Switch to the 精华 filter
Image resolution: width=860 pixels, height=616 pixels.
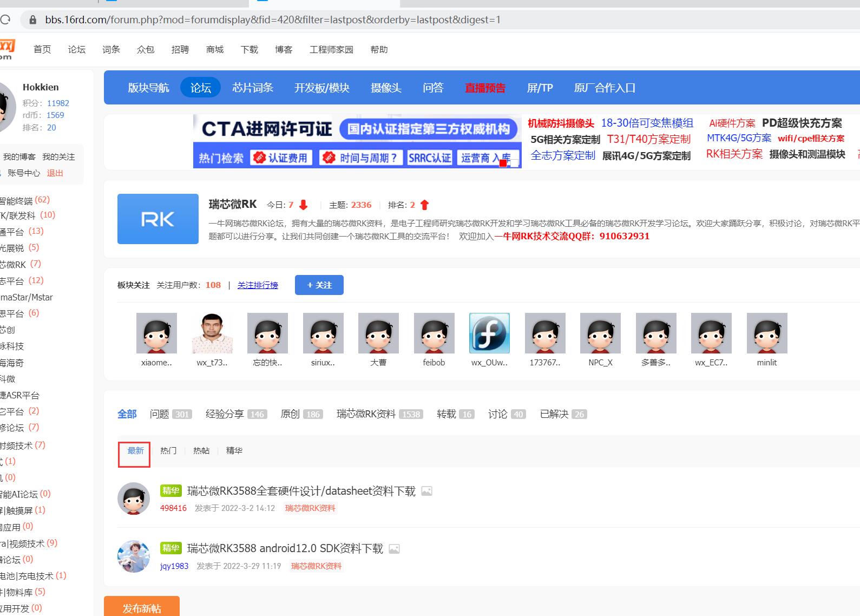click(234, 450)
